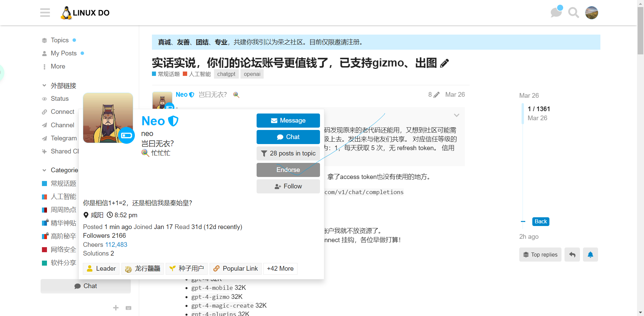Open the sidebar Chat button
Image resolution: width=644 pixels, height=316 pixels.
pos(86,286)
